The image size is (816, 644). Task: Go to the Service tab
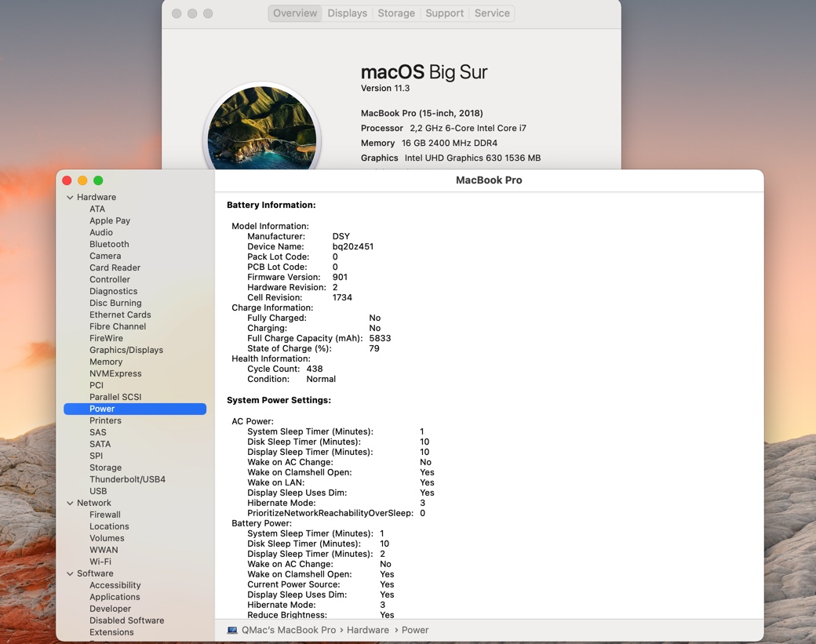(492, 13)
